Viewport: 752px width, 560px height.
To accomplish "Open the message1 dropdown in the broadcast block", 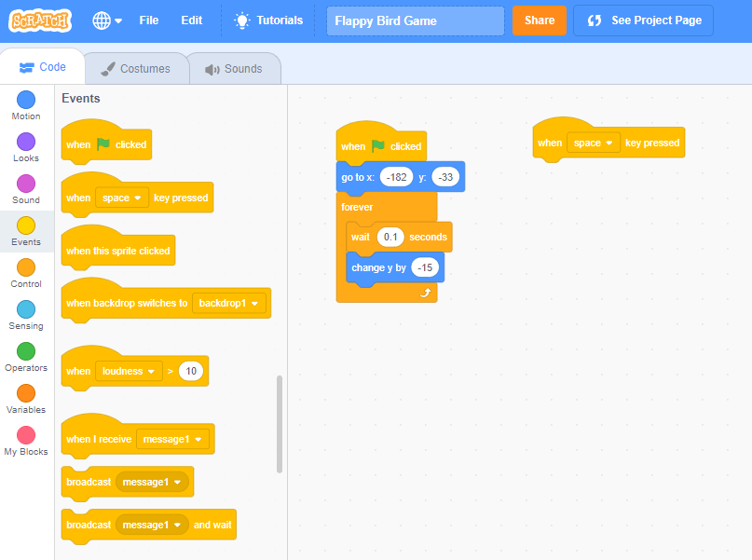I will click(x=152, y=482).
